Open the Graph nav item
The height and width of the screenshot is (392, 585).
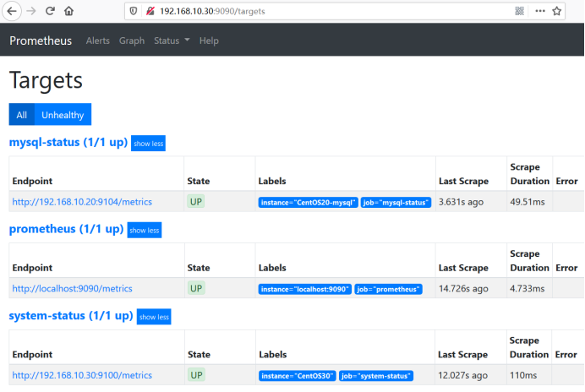click(x=132, y=41)
